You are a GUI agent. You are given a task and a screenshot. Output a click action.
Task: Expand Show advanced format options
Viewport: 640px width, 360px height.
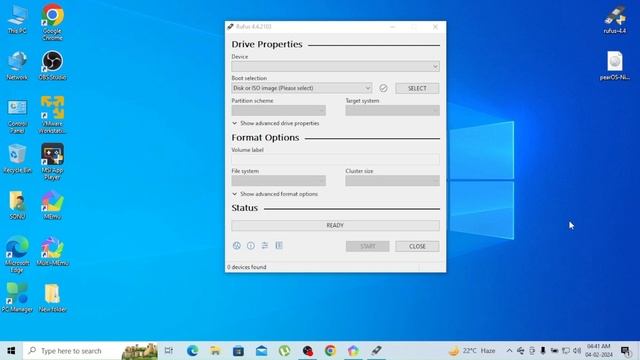(x=275, y=194)
